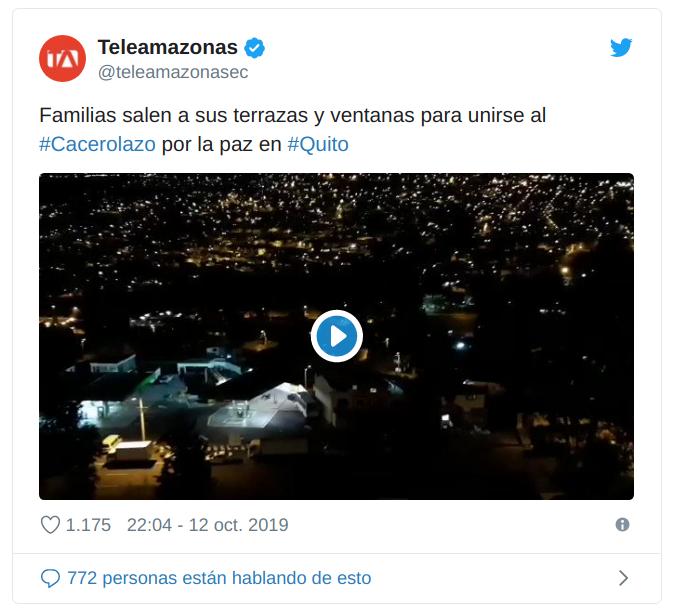
Task: Like the tweet with heart icon
Action: (x=50, y=525)
